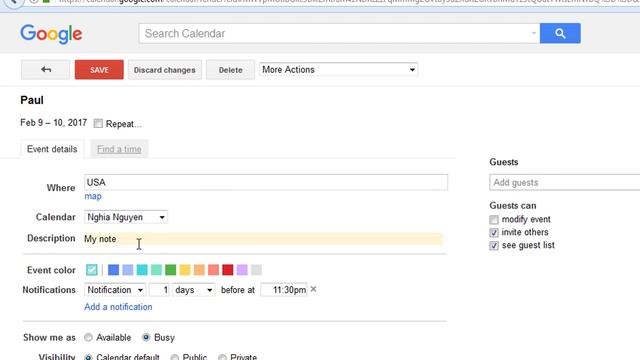The image size is (640, 360).
Task: Switch to Find a time tab
Action: (x=119, y=149)
